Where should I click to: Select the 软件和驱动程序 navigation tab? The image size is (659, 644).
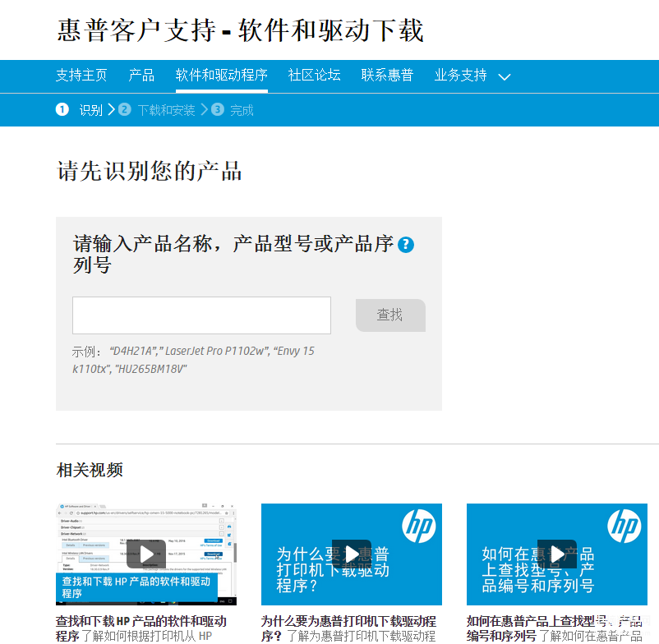[x=222, y=76]
